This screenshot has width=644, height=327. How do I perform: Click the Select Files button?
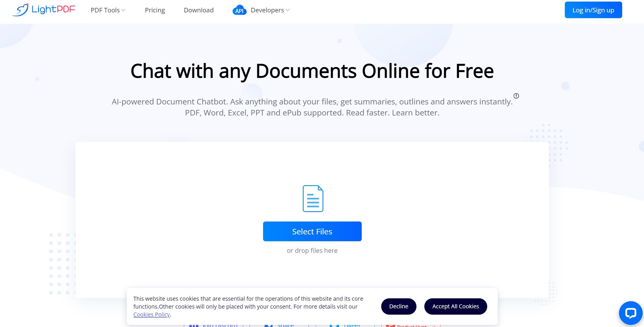point(312,231)
